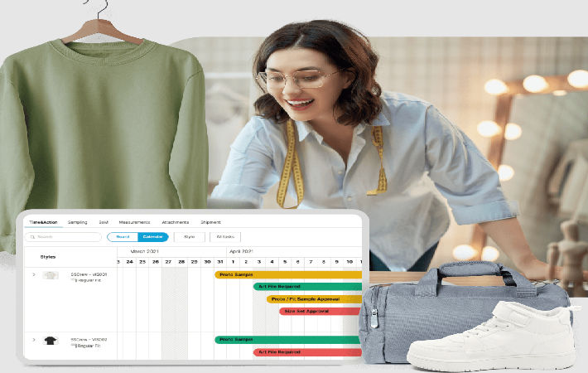Click the date 30 column header
This screenshot has height=373, width=588.
pos(207,262)
